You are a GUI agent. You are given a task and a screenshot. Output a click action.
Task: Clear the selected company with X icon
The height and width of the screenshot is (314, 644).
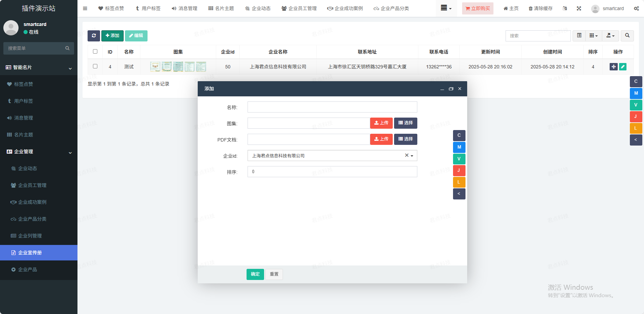tap(407, 155)
